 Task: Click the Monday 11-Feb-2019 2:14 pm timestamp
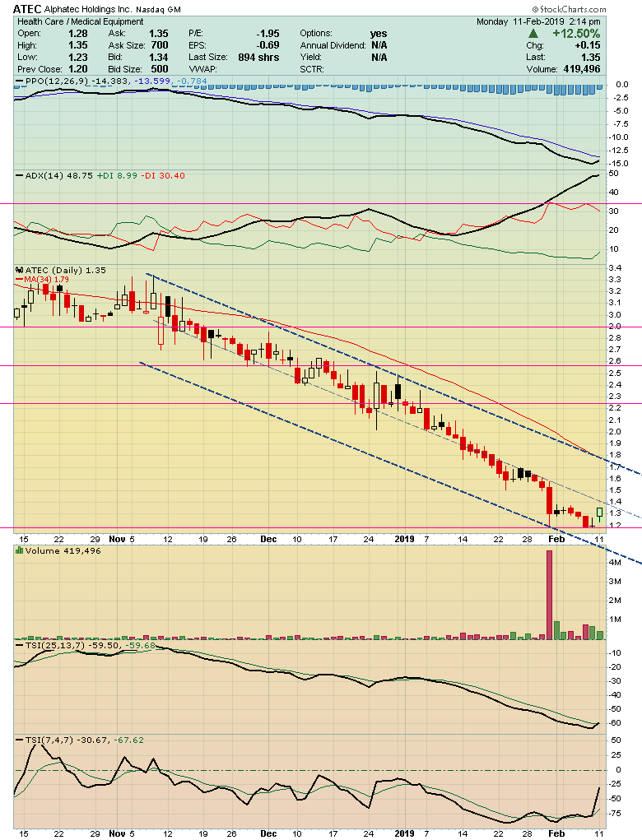tap(538, 21)
